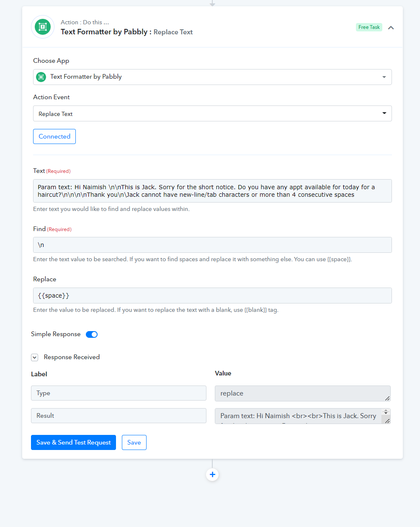Image resolution: width=420 pixels, height=527 pixels.
Task: Click the Connected button
Action: point(54,136)
